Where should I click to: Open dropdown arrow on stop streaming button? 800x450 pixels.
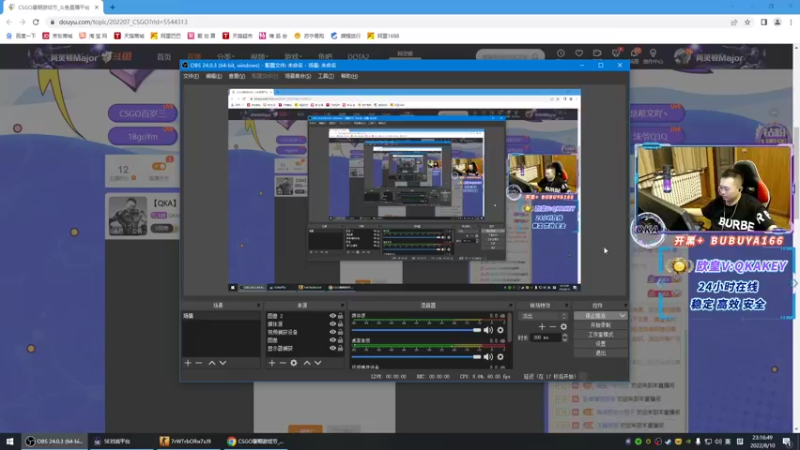(x=622, y=316)
